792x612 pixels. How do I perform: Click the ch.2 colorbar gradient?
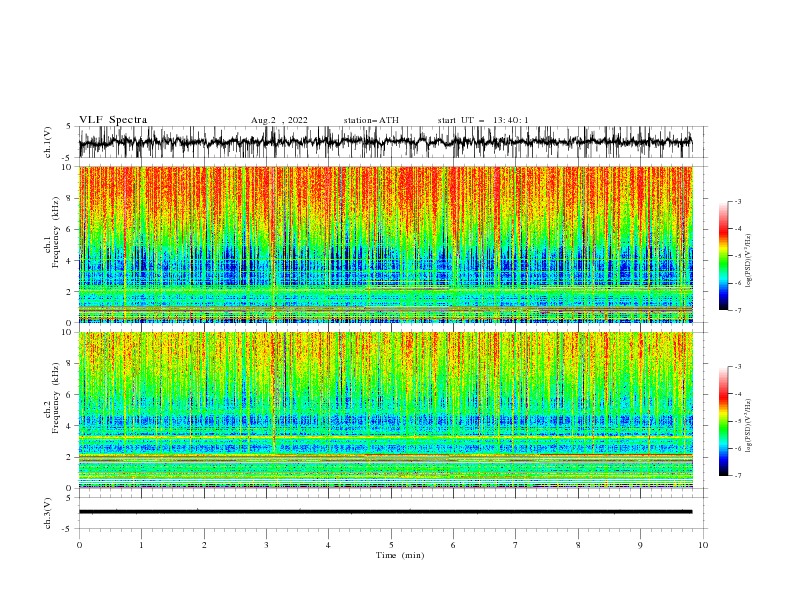[723, 421]
